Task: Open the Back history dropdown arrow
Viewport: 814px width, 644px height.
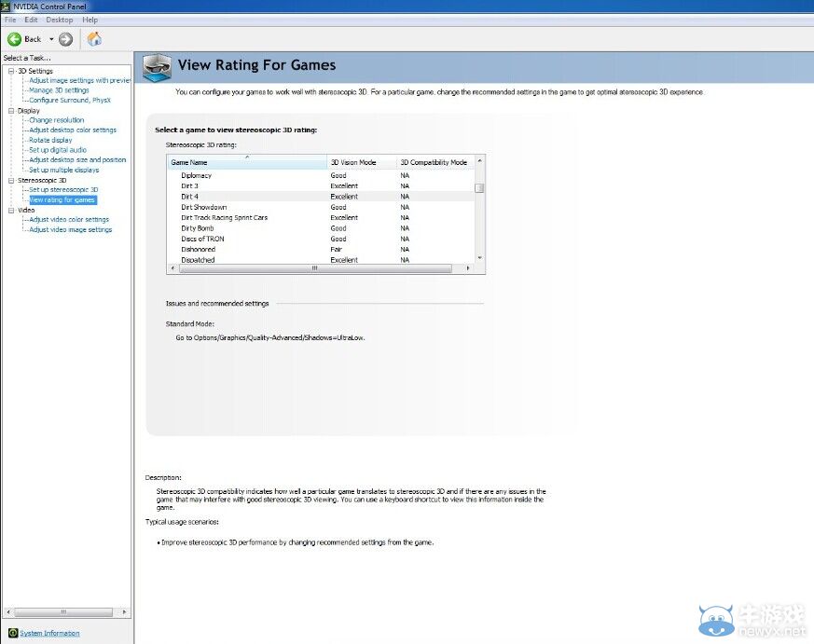Action: click(51, 39)
